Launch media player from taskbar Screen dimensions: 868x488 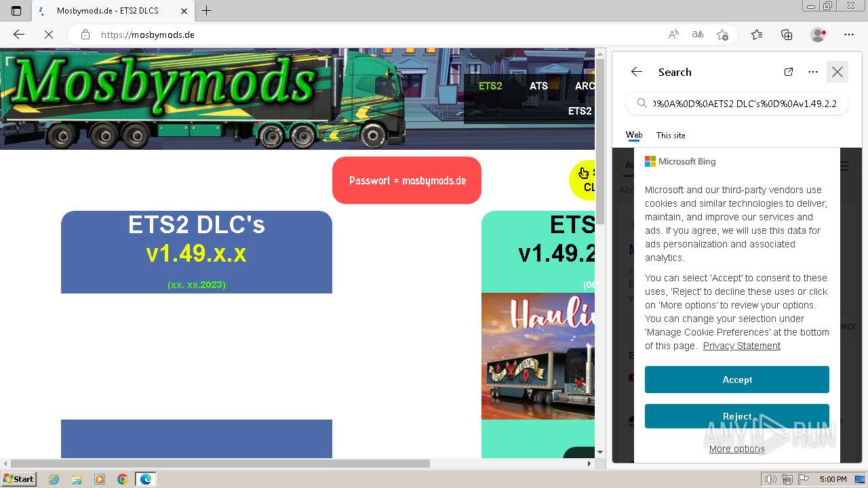100,479
